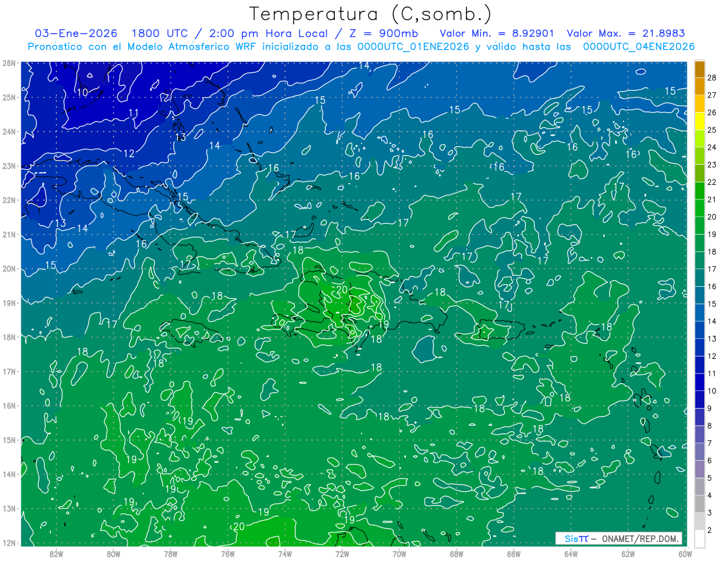
Task: Click the '70W' longitude axis label
Action: click(399, 554)
